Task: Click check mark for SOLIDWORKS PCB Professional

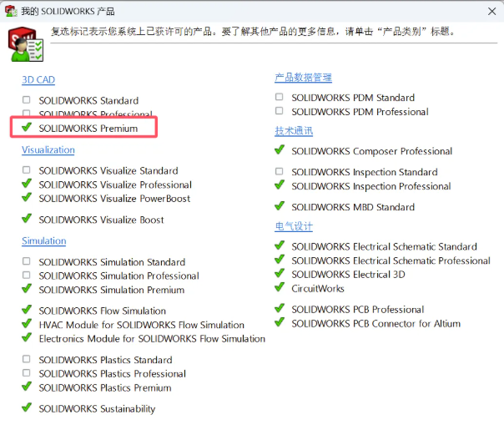Action: [x=280, y=308]
